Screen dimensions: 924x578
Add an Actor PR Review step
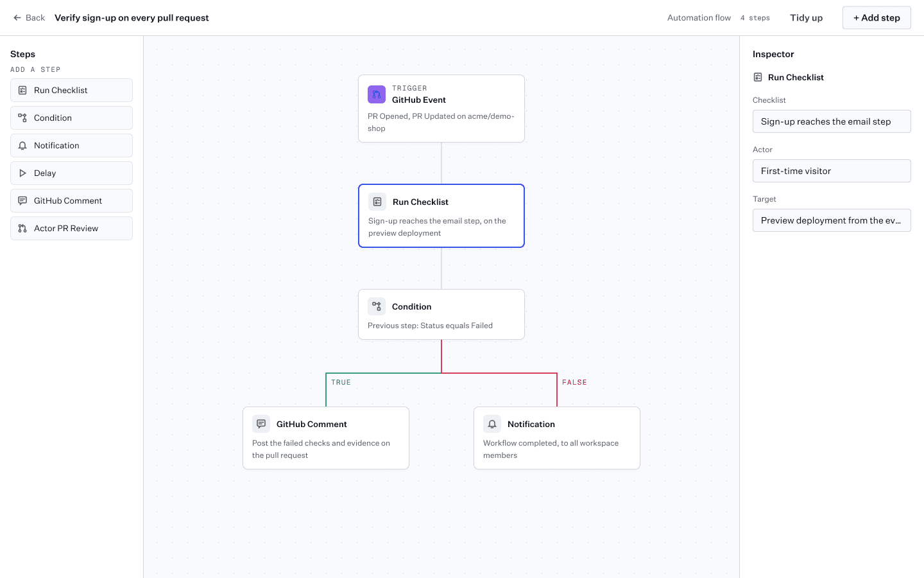(x=71, y=229)
